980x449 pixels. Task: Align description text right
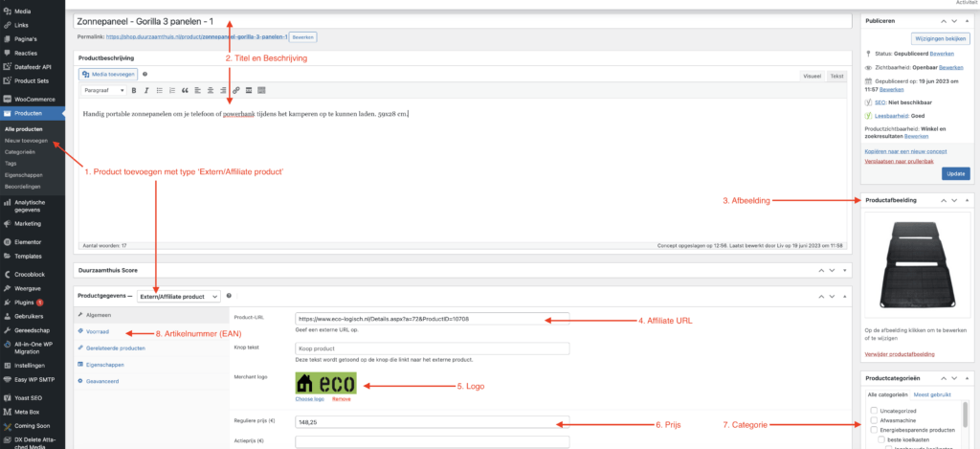click(223, 91)
